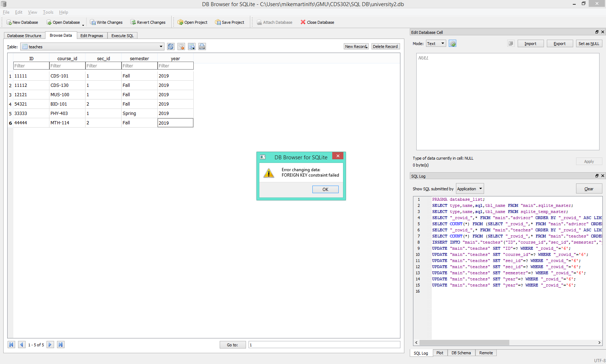Click the ID column filter field
The image size is (606, 364).
click(31, 66)
